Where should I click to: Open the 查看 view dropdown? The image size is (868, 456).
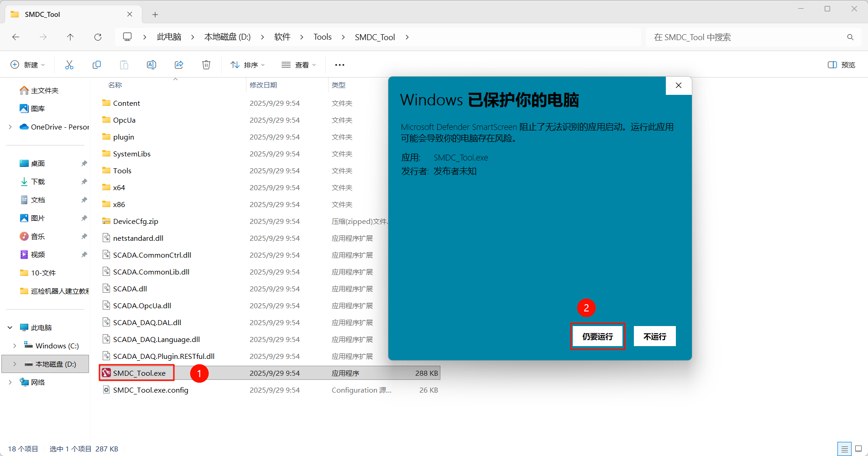coord(298,65)
